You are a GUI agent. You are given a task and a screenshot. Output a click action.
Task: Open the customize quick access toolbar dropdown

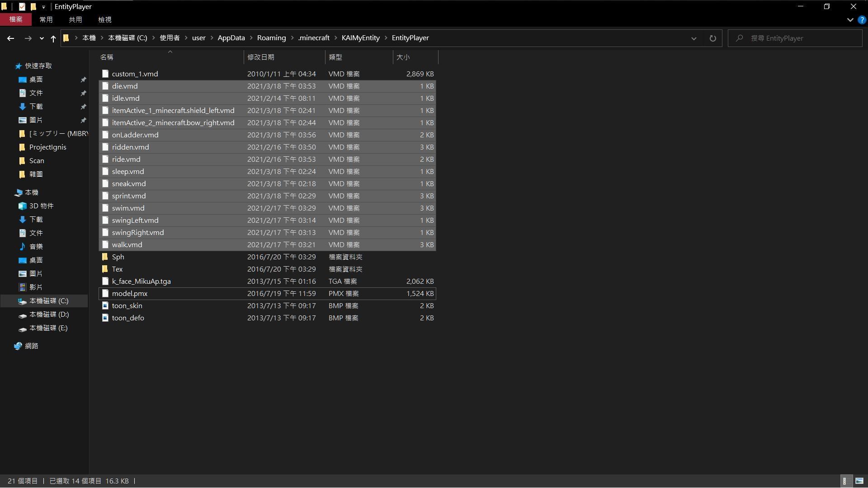[43, 7]
